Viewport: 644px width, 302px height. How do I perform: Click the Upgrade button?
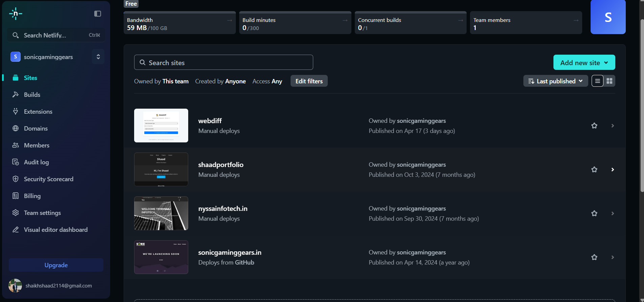point(56,265)
